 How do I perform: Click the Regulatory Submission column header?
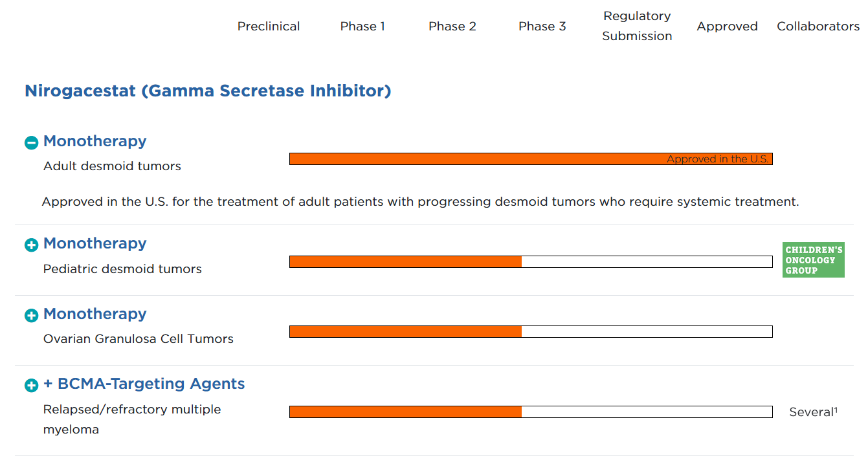pos(637,27)
